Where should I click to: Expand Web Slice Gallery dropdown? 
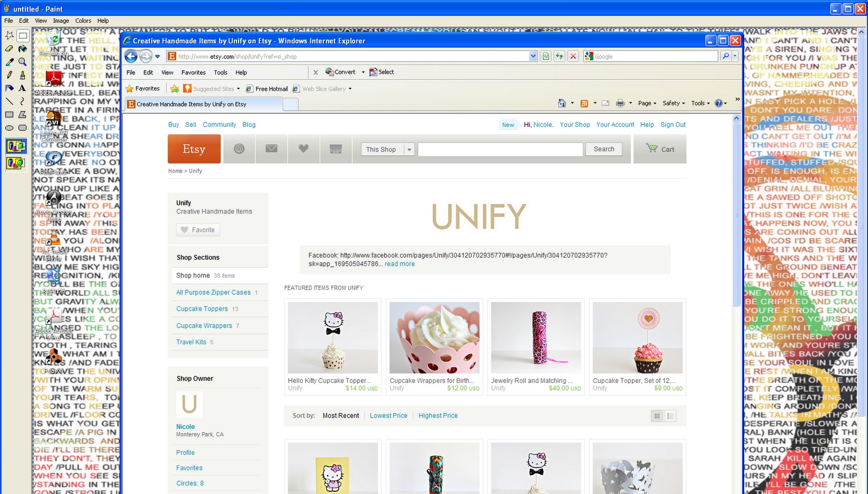(x=350, y=89)
